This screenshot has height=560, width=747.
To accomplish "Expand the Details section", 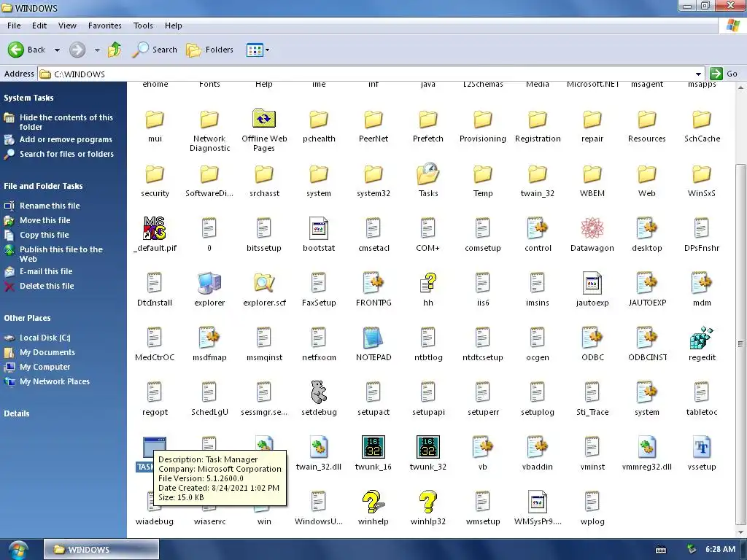I will (x=17, y=413).
